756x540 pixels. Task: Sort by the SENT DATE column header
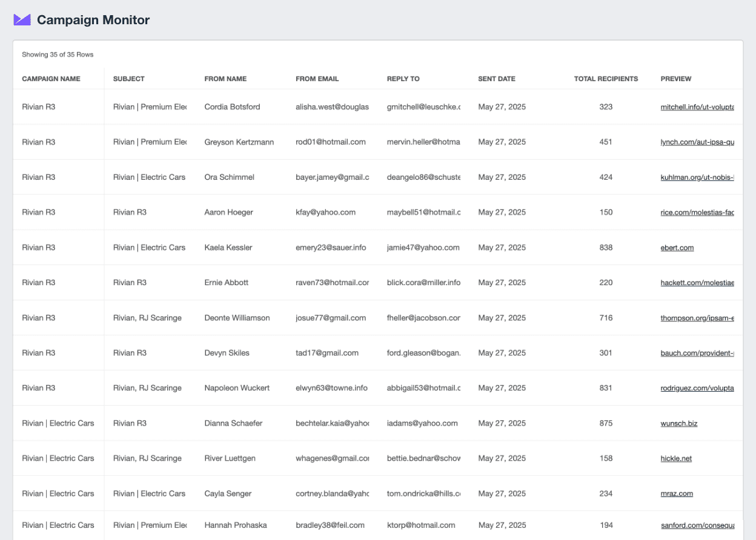(496, 79)
